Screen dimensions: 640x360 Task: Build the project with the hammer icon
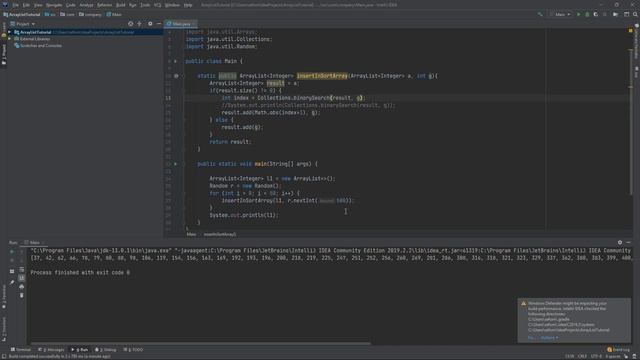pyautogui.click(x=540, y=14)
